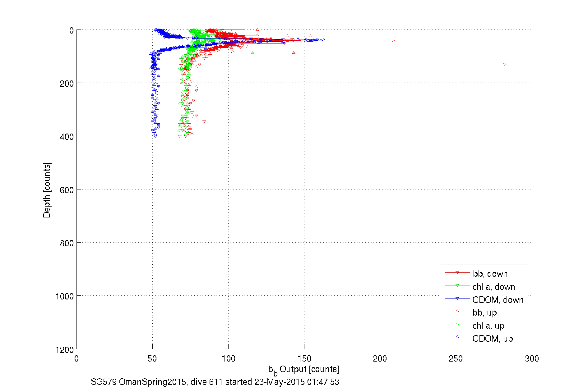Click the y-axis tick label 600
This screenshot has height=392, width=588.
pyautogui.click(x=67, y=190)
